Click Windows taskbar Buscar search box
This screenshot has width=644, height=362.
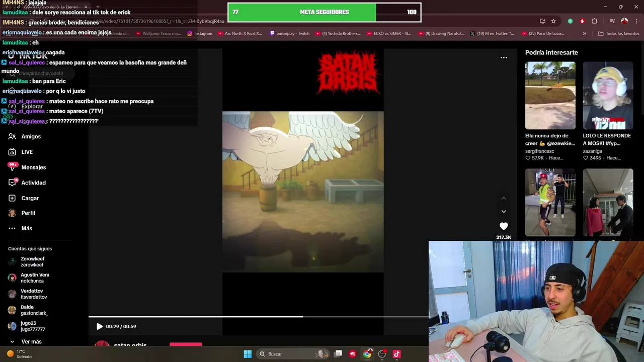point(292,354)
